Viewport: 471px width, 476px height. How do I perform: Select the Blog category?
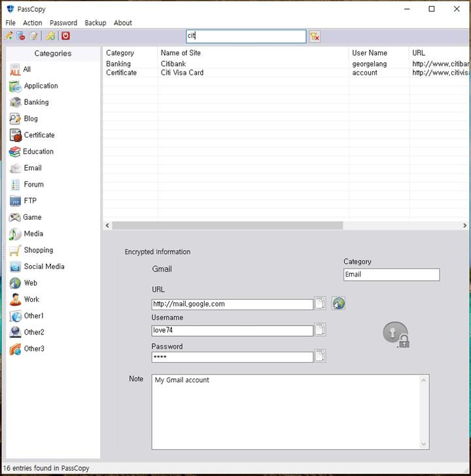click(x=24, y=119)
